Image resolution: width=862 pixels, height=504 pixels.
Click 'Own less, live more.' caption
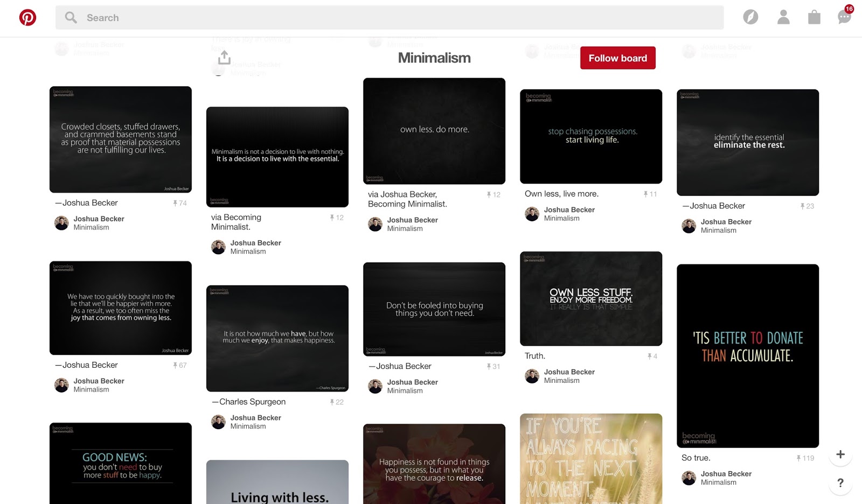pyautogui.click(x=561, y=194)
